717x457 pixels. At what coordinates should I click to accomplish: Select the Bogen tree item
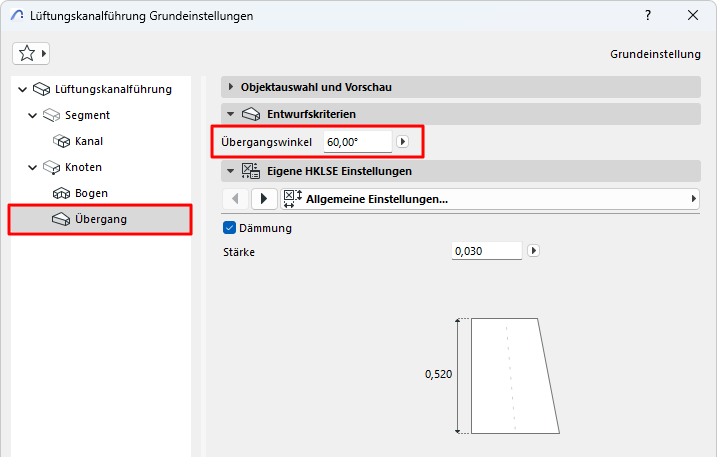[x=91, y=194]
